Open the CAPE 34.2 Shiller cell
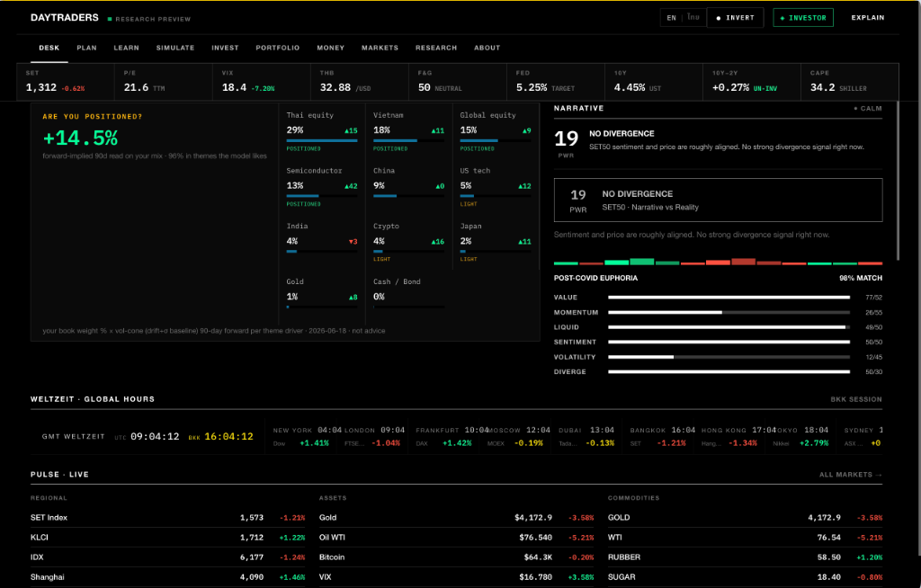Image resolution: width=921 pixels, height=588 pixels. (850, 82)
